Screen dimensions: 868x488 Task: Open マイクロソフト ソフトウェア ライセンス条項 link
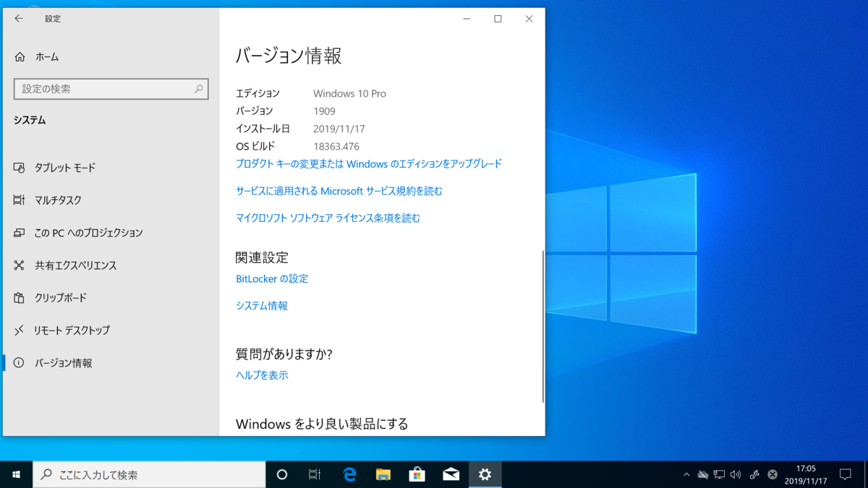coord(328,218)
